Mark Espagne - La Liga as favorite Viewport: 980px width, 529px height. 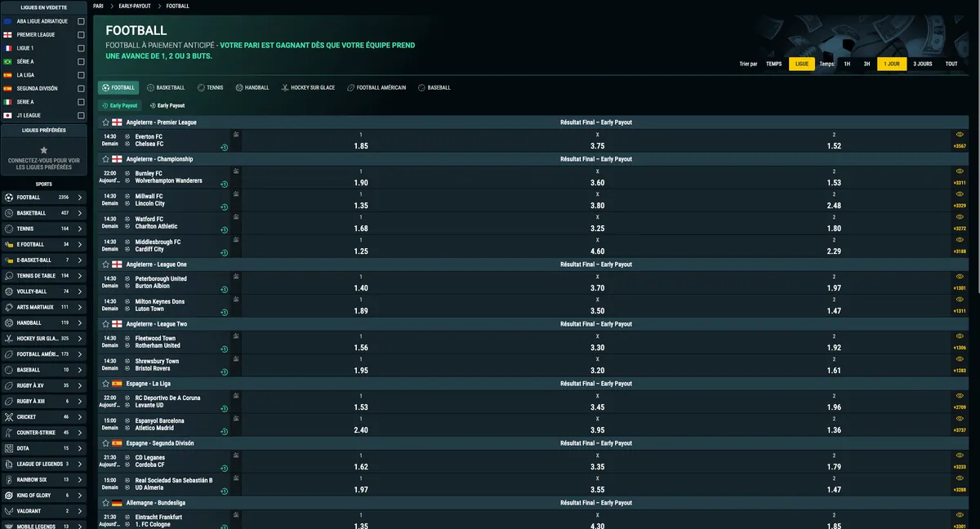coord(105,384)
